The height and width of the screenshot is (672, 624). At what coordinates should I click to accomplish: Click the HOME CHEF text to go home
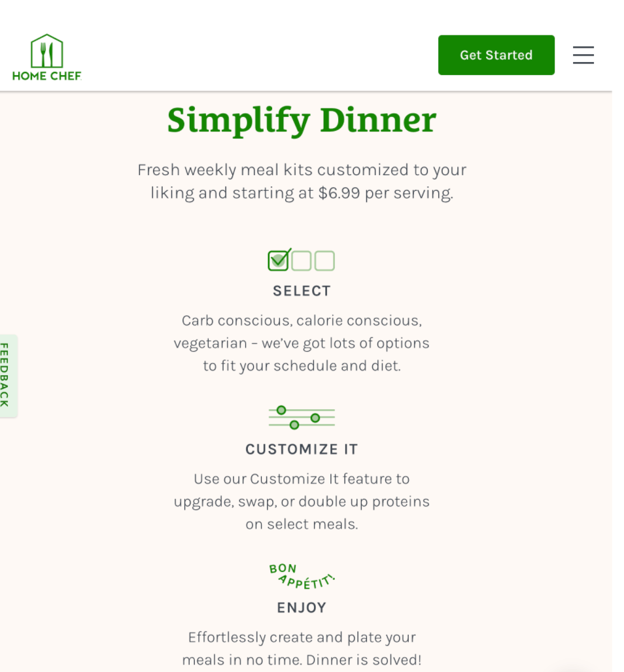click(46, 76)
